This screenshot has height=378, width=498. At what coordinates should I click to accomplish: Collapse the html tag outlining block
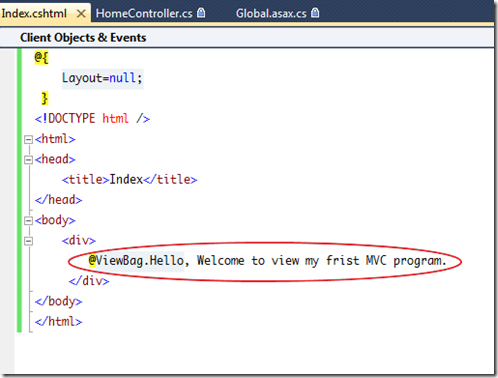[29, 139]
